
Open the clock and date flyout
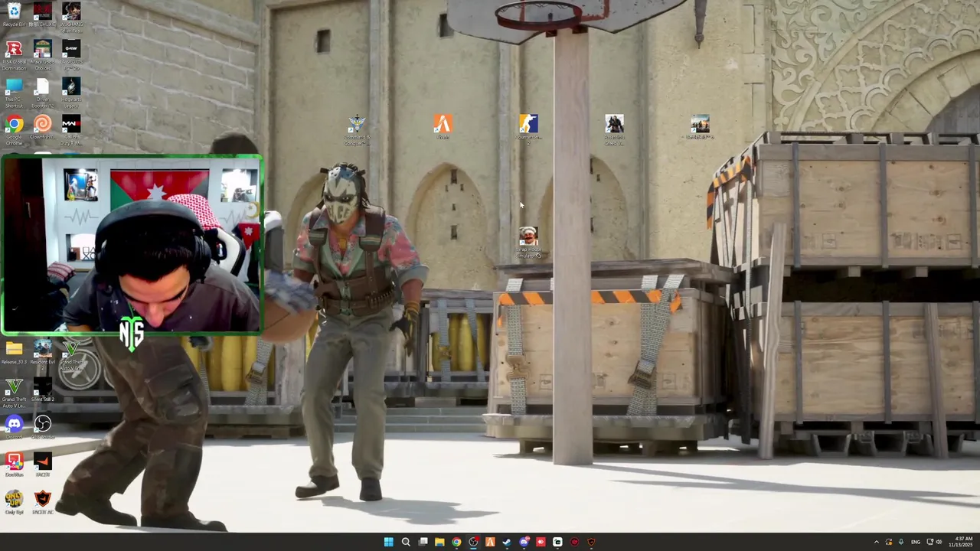point(962,542)
